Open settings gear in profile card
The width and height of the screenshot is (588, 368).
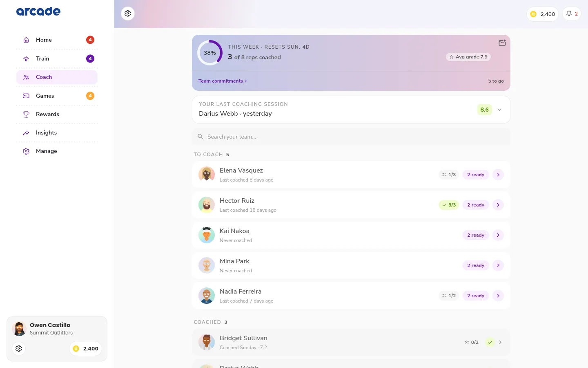coord(19,348)
